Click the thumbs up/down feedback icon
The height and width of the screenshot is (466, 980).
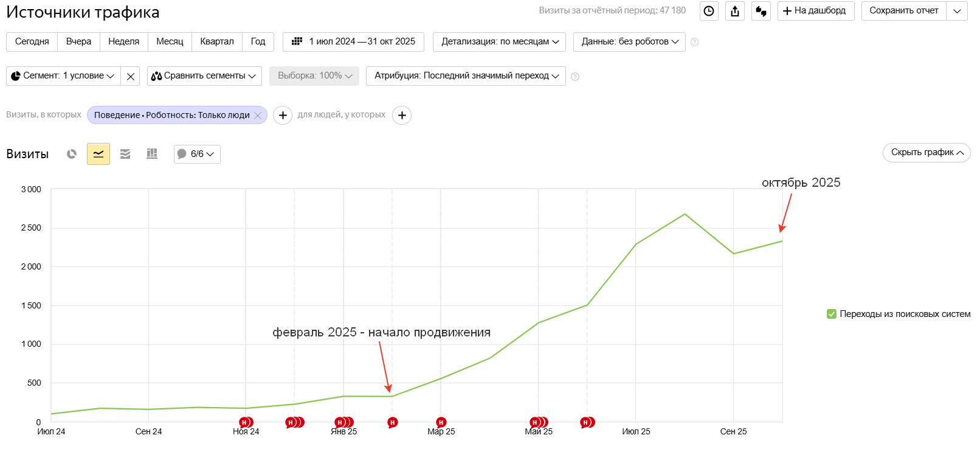[x=761, y=11]
